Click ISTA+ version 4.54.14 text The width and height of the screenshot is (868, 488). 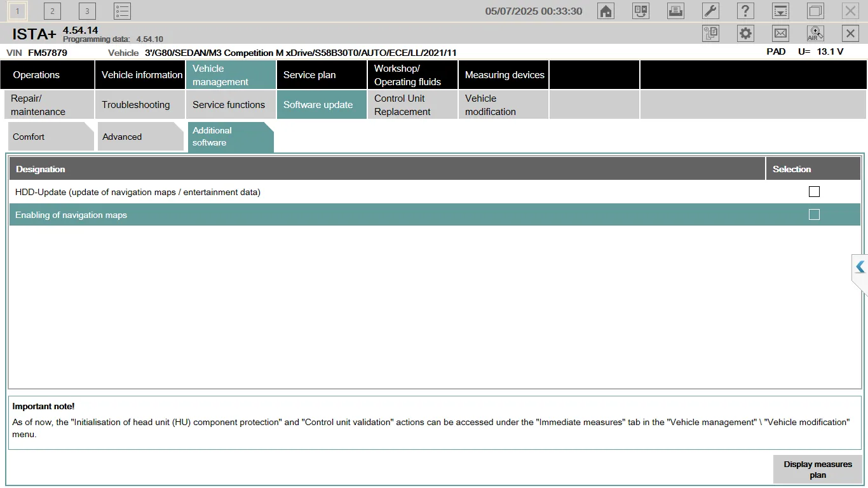[x=81, y=30]
